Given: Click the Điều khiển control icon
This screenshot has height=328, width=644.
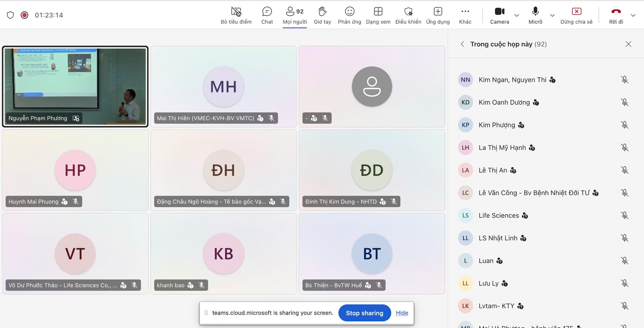Looking at the screenshot, I should [408, 12].
